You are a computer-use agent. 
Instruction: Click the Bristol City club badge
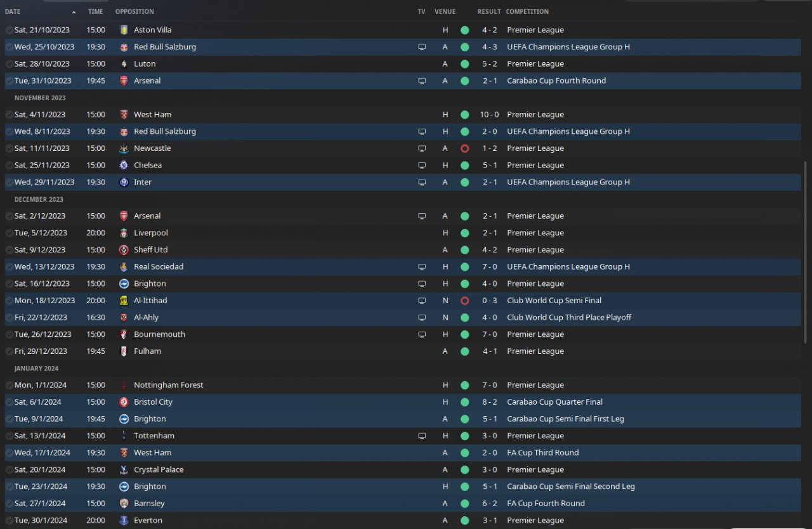124,402
